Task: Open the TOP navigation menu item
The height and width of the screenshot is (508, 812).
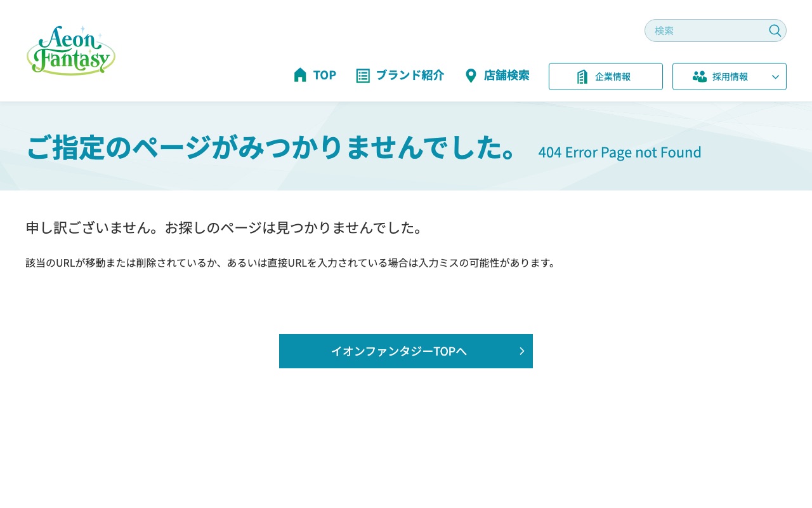Action: point(324,75)
